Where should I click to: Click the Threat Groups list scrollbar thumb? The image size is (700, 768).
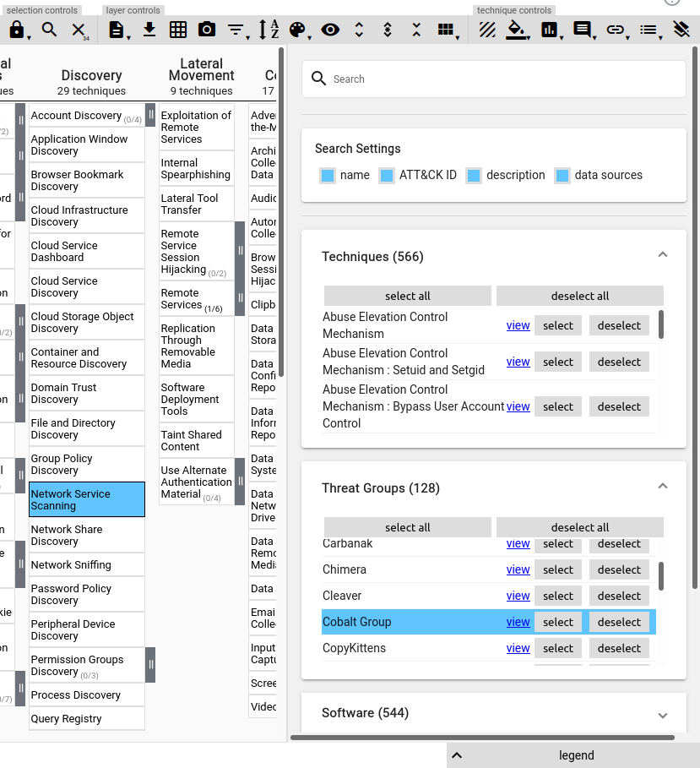pos(661,576)
